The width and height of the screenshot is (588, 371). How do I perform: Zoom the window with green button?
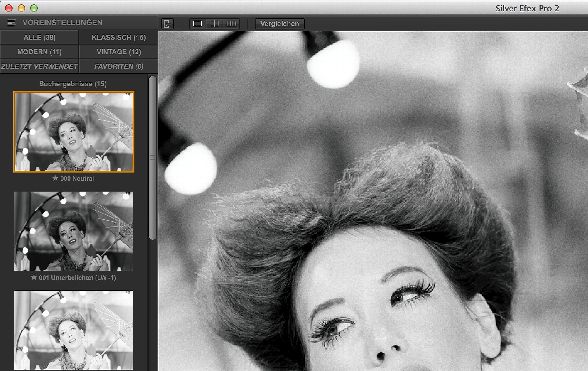(34, 8)
